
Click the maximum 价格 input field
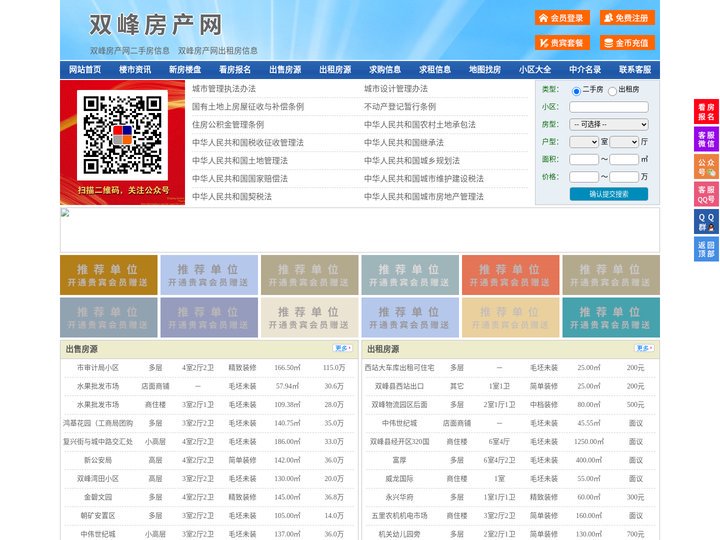click(x=624, y=177)
